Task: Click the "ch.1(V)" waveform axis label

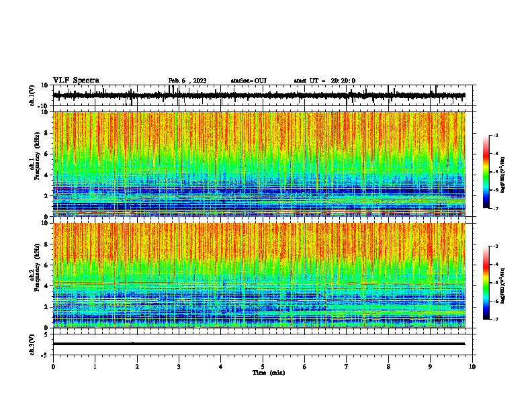Action: [x=32, y=95]
